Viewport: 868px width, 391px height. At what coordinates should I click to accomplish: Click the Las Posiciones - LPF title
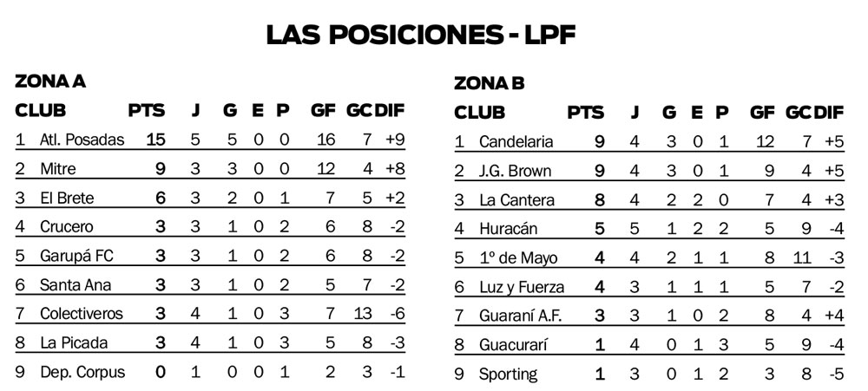tap(421, 34)
